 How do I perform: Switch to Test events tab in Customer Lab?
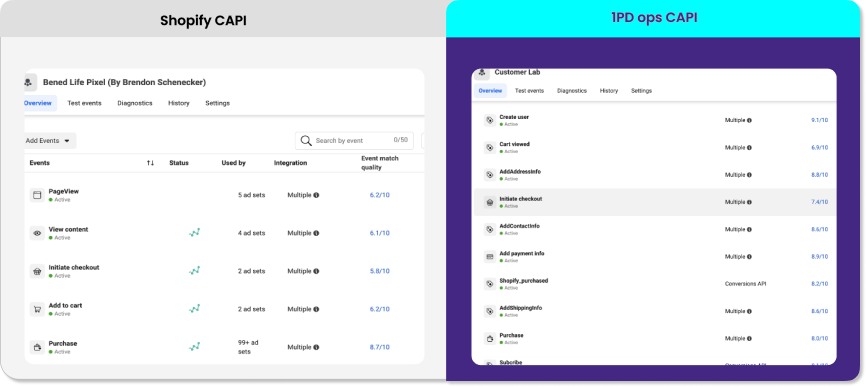point(529,91)
